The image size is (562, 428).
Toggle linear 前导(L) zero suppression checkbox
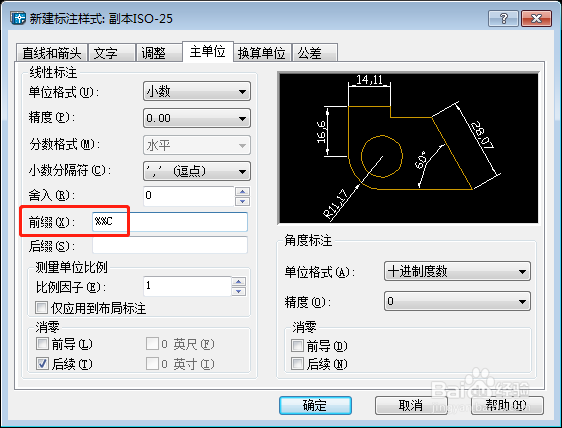42,344
